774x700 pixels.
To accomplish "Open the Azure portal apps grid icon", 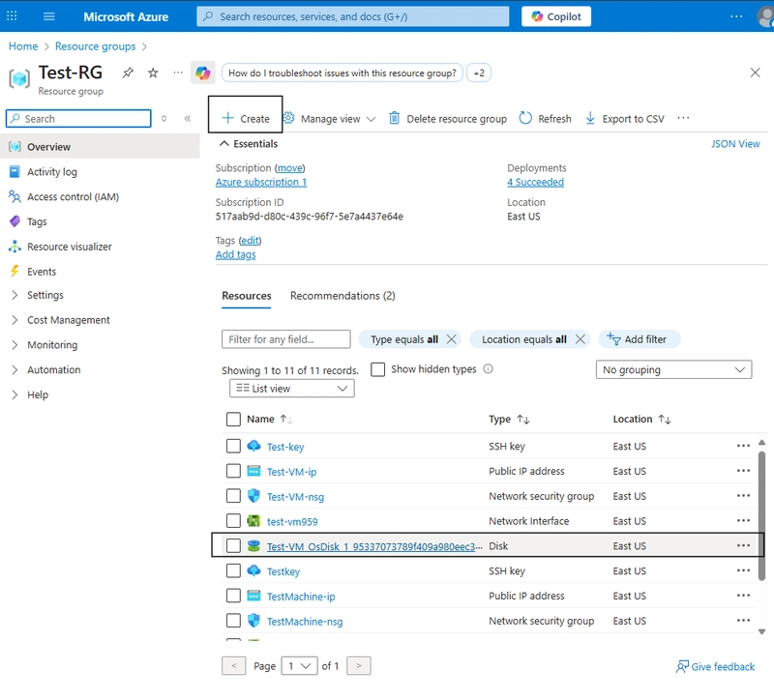I will point(12,16).
